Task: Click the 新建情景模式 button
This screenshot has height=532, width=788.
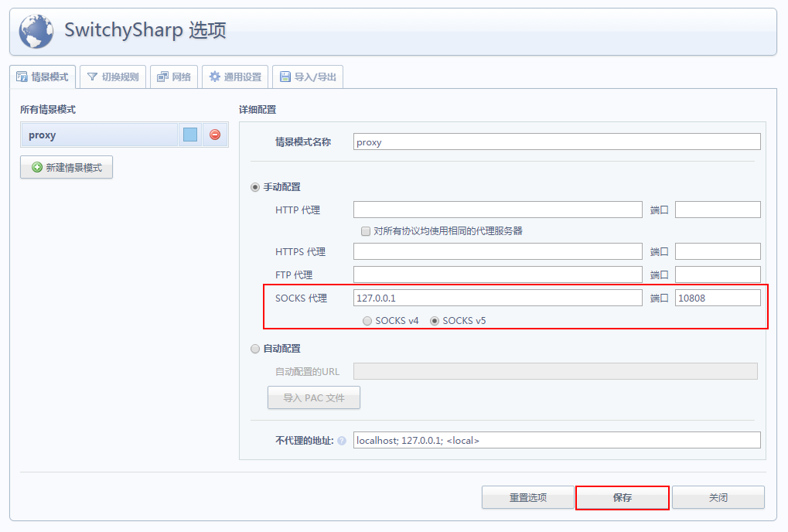Action: click(67, 167)
